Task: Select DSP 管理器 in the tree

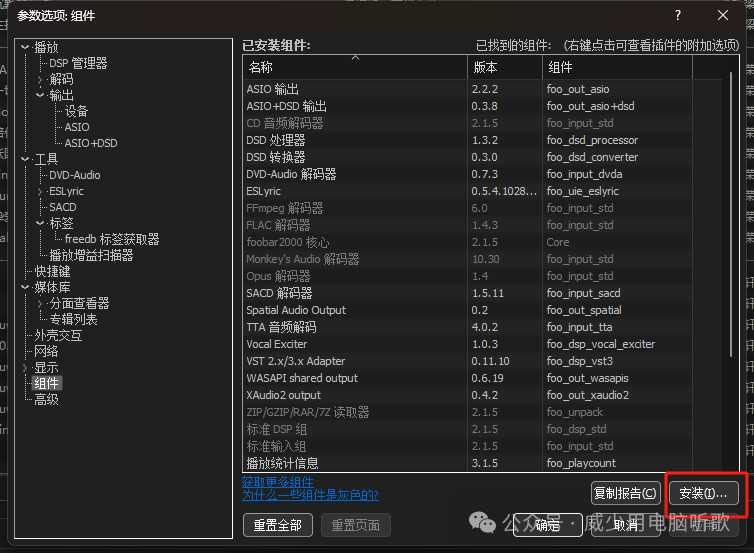Action: click(x=78, y=63)
